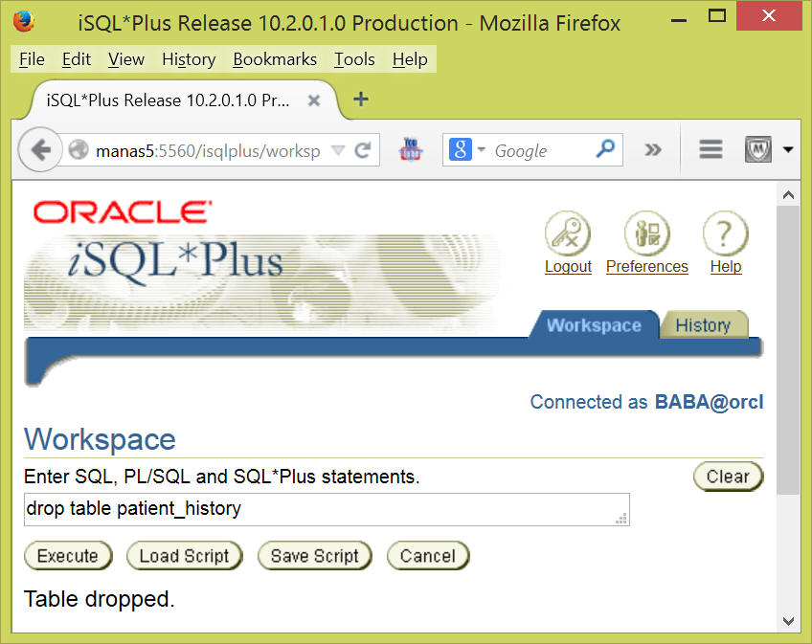Screen dimensions: 812x644
Task: Click the Cancel button
Action: [428, 555]
